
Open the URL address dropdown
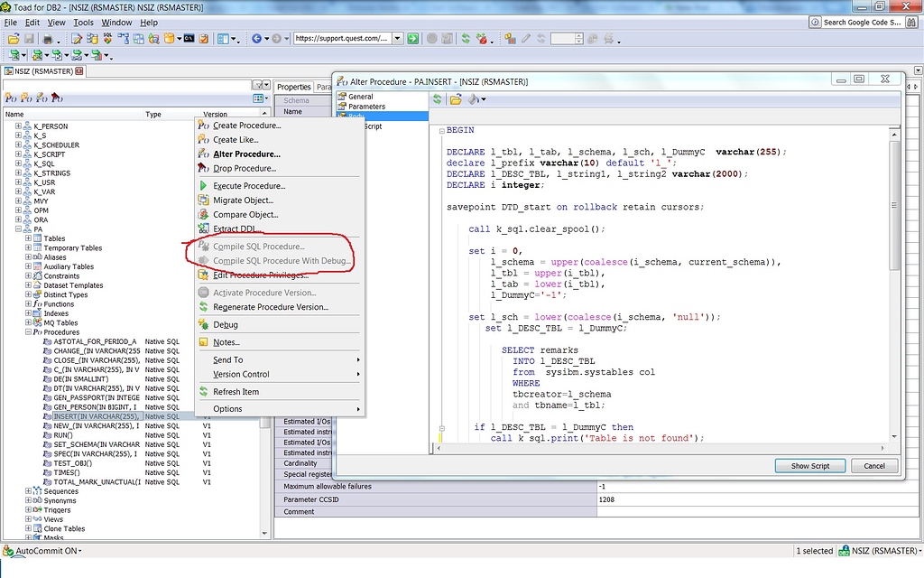pos(396,39)
